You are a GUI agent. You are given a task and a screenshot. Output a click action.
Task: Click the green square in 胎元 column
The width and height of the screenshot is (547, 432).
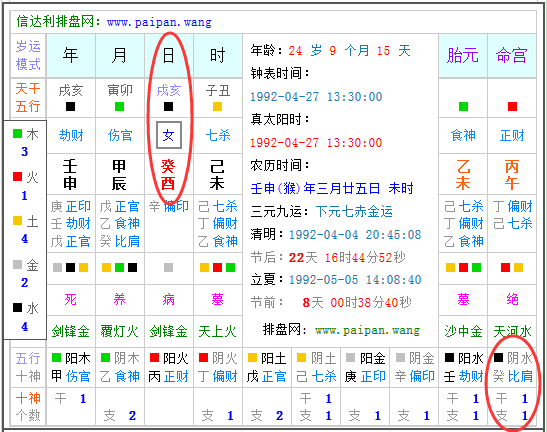click(x=463, y=106)
